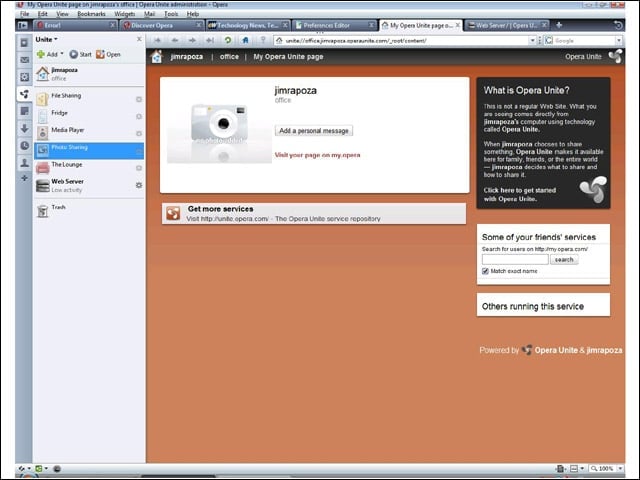The image size is (640, 480).
Task: Select the Unite panel icon in sidebar
Action: pos(24,94)
